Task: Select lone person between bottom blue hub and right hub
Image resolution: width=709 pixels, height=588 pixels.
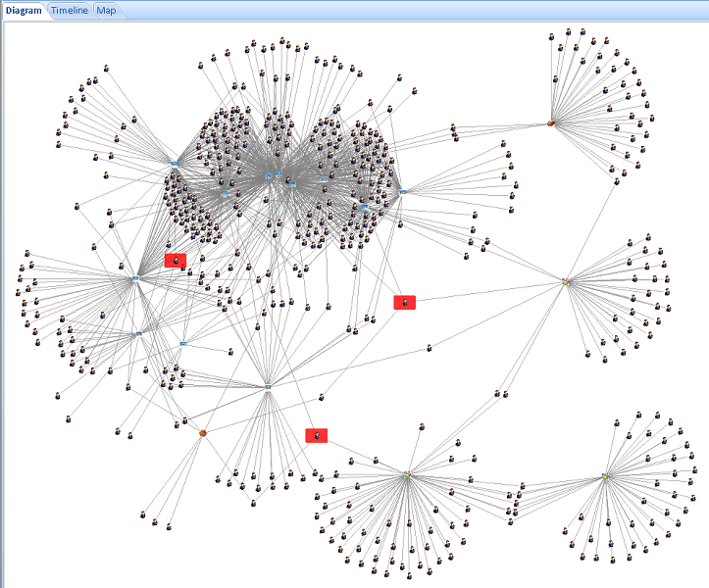Action: [x=430, y=348]
